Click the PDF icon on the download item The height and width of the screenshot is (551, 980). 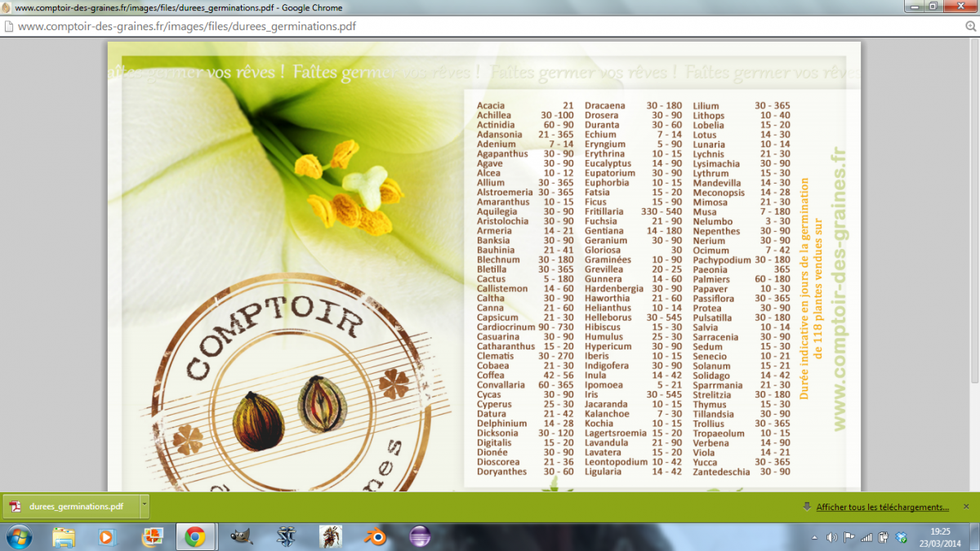pyautogui.click(x=16, y=506)
